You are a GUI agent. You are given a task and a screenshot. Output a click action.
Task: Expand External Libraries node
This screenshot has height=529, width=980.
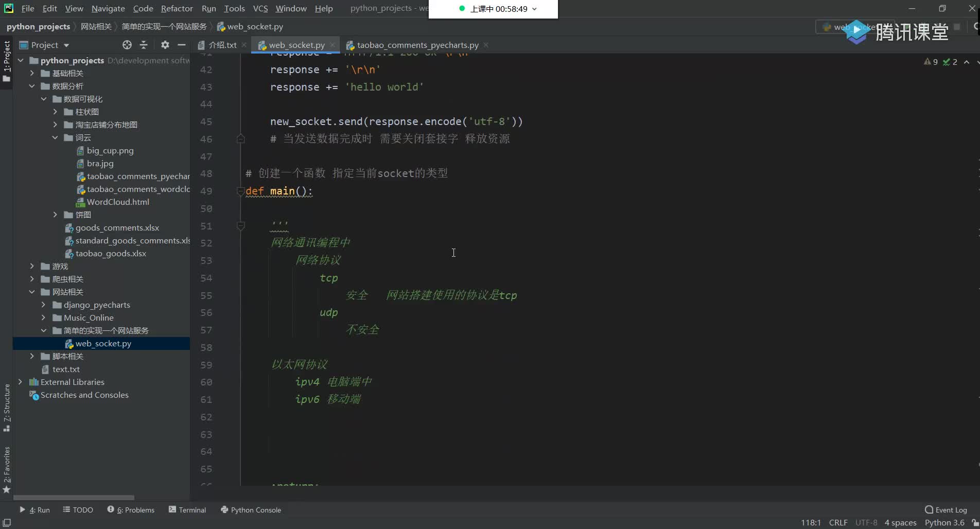(21, 382)
